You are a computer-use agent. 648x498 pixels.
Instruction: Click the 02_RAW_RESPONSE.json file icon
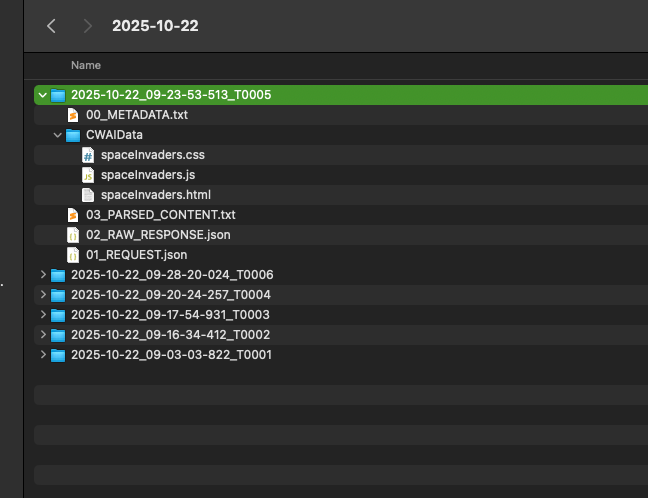73,235
